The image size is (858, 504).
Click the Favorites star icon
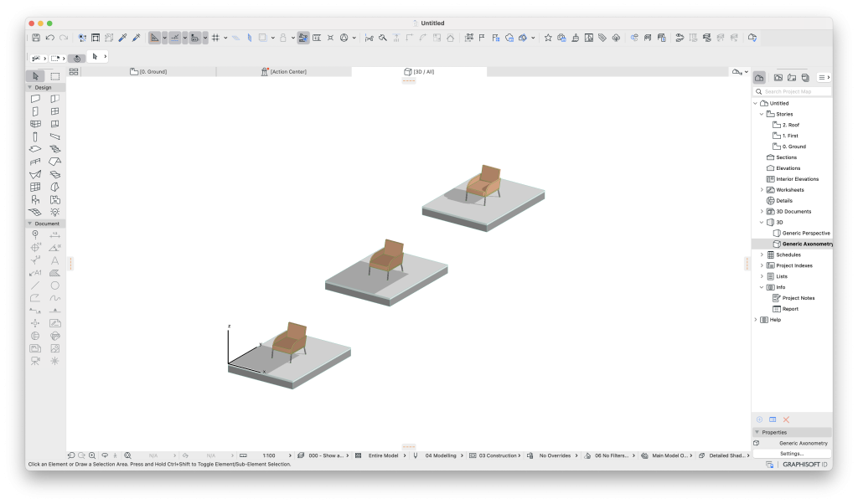pos(548,38)
